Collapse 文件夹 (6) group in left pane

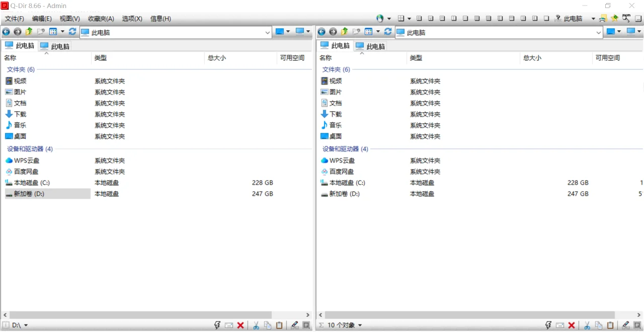tap(21, 69)
